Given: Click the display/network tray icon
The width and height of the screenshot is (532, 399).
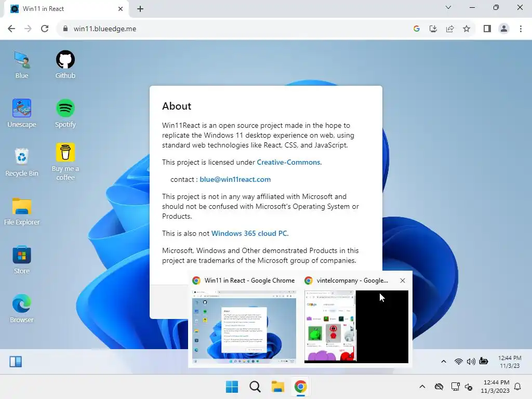Looking at the screenshot, I should tap(455, 387).
